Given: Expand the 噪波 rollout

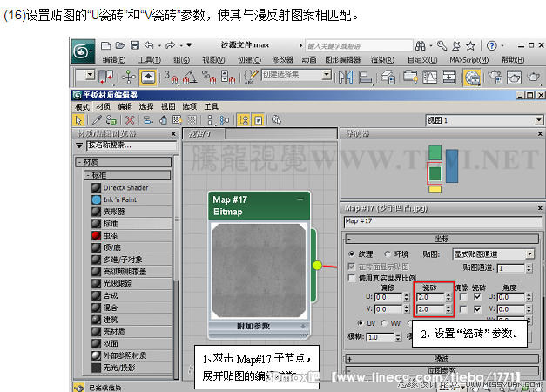Looking at the screenshot, I should 442,359.
